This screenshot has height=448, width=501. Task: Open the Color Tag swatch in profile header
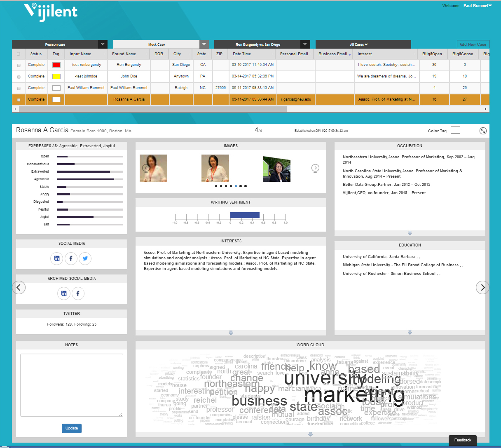[x=455, y=130]
